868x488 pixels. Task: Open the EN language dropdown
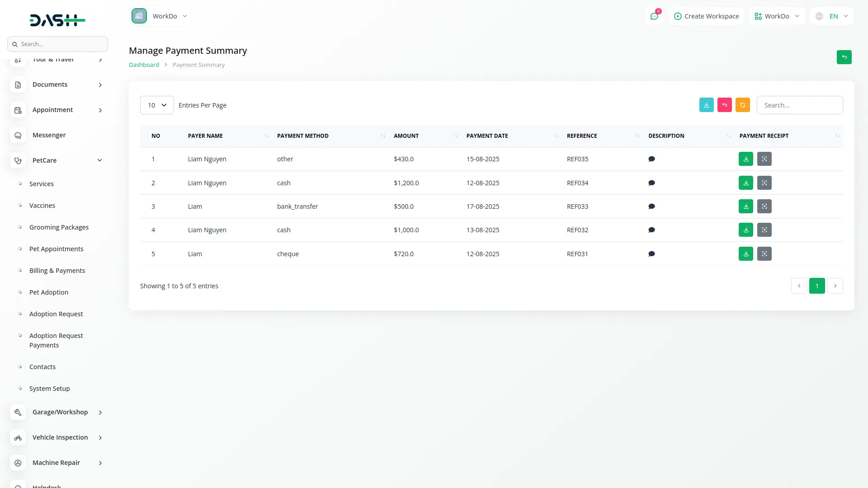coord(832,16)
